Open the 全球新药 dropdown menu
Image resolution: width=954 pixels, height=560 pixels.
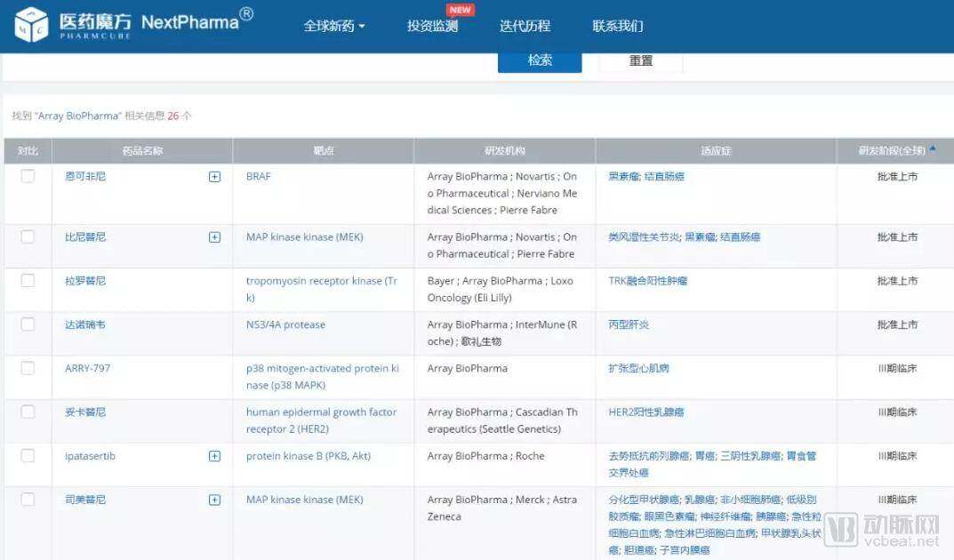coord(334,26)
